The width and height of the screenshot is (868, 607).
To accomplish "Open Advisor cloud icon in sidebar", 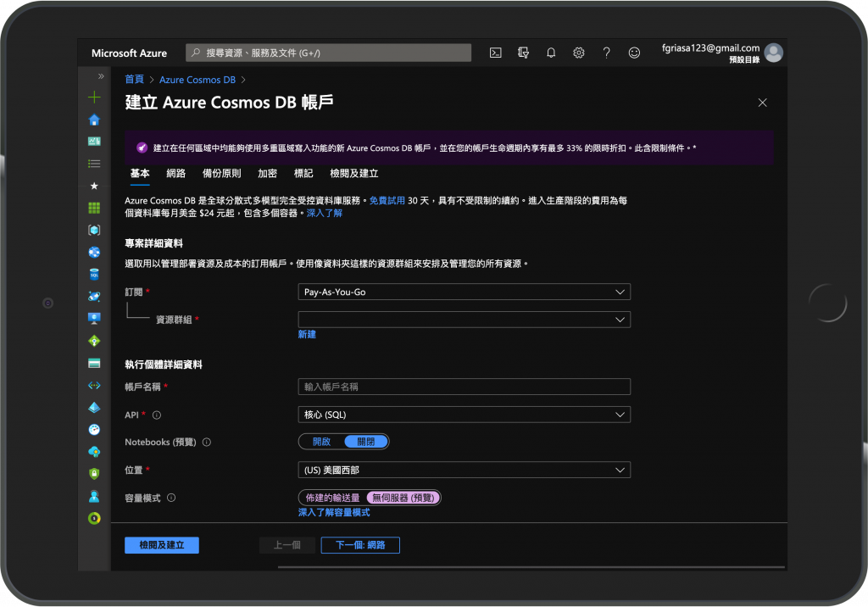I will tap(94, 452).
